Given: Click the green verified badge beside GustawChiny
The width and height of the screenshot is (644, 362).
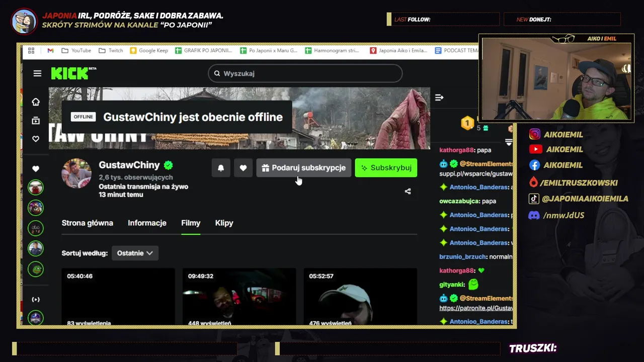Looking at the screenshot, I should tap(169, 165).
